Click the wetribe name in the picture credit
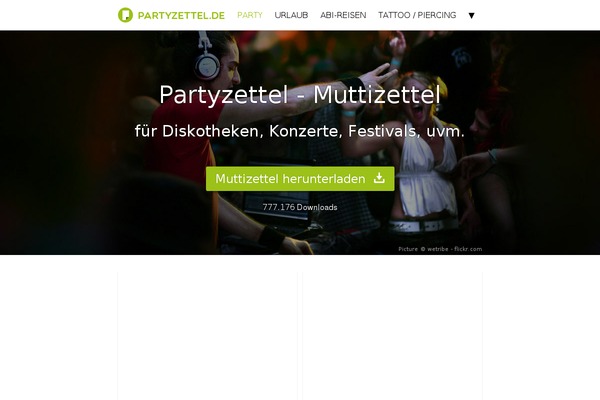 [x=437, y=249]
